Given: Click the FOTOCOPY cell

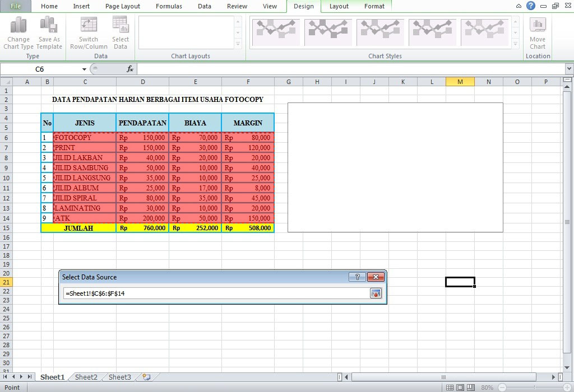Looking at the screenshot, I should click(x=85, y=138).
